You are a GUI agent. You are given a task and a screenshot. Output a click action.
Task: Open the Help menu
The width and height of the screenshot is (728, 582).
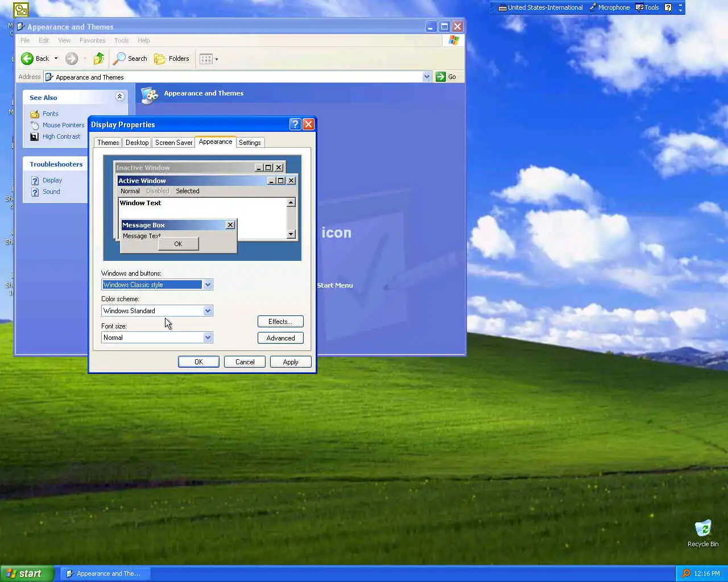tap(144, 40)
